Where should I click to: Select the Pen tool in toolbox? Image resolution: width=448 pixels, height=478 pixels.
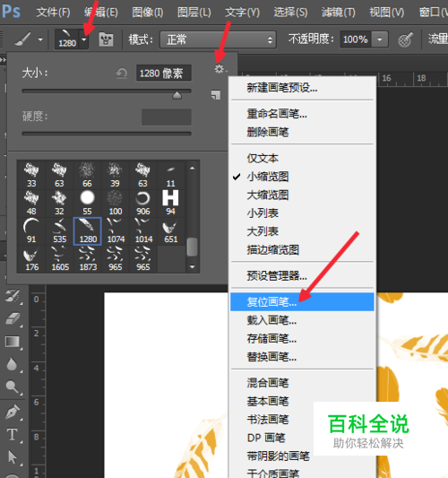point(13,412)
